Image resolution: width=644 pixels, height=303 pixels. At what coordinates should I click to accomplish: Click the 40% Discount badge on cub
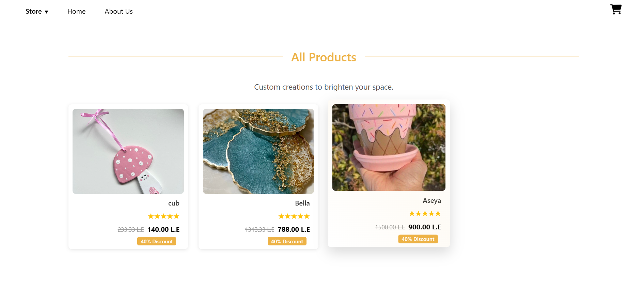tap(157, 241)
